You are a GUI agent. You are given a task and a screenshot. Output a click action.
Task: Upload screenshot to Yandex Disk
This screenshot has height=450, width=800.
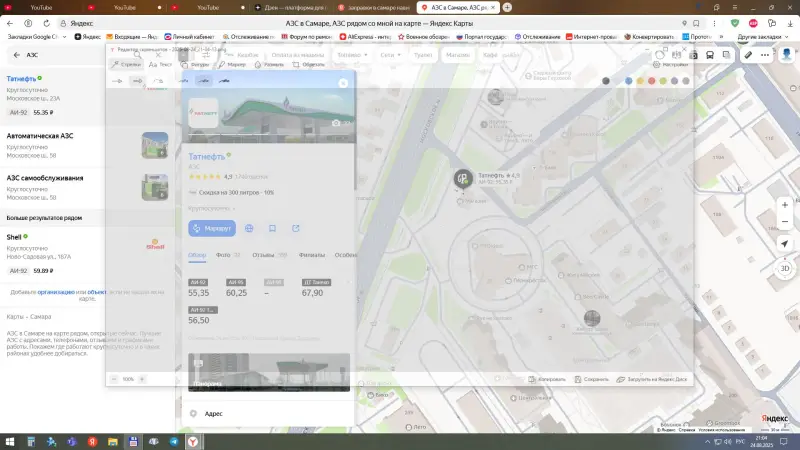652,379
